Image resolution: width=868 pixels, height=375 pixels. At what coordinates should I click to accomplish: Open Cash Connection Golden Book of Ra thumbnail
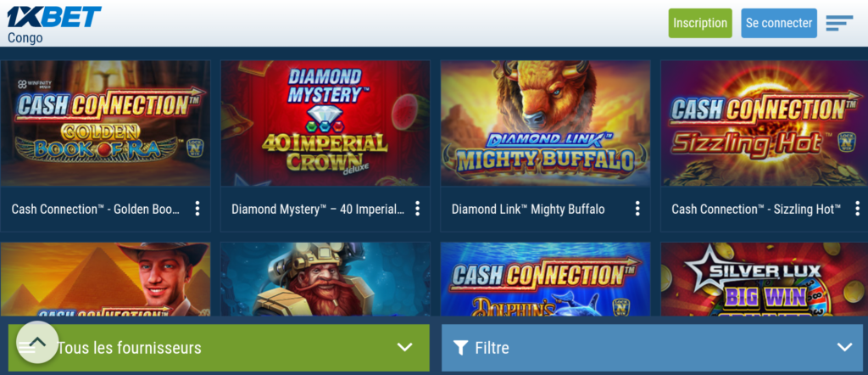coord(105,124)
